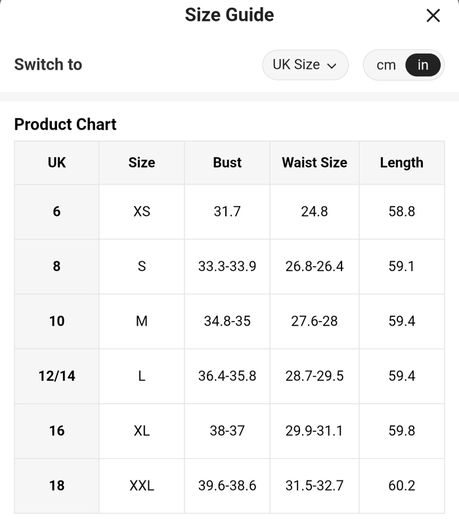Click the UK column header
The image size is (459, 525).
click(57, 163)
